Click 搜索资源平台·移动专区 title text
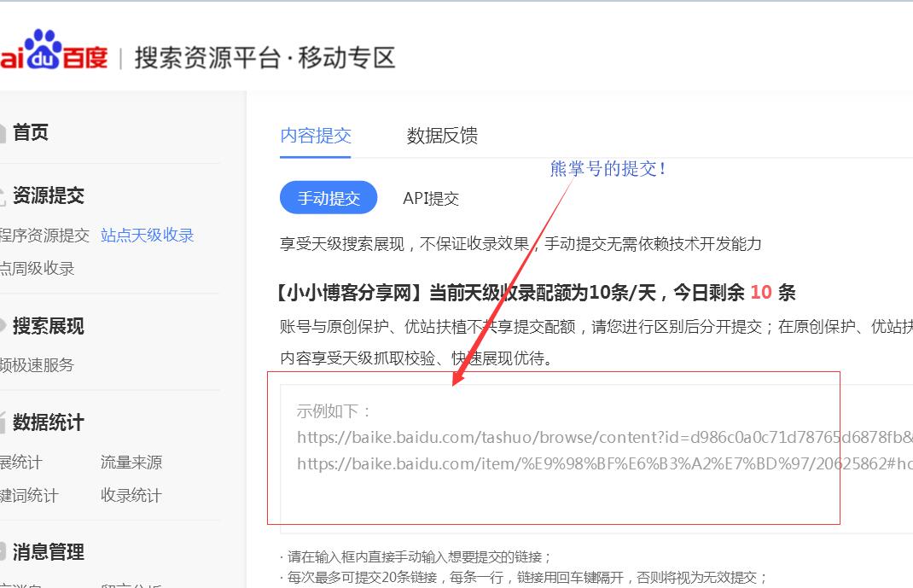The width and height of the screenshot is (913, 588). tap(265, 58)
